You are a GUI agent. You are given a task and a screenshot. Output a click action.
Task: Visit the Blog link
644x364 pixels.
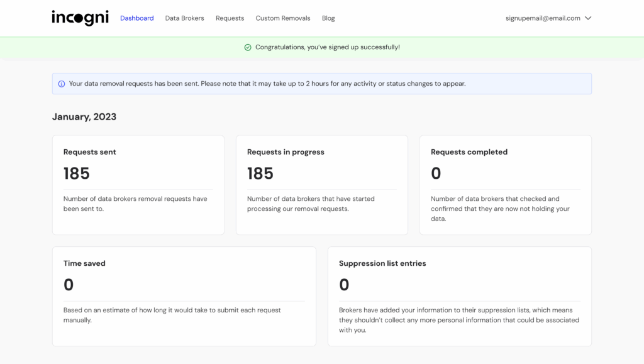point(328,18)
